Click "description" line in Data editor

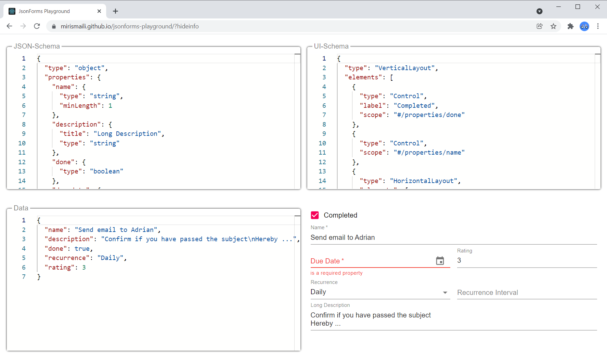[172, 239]
